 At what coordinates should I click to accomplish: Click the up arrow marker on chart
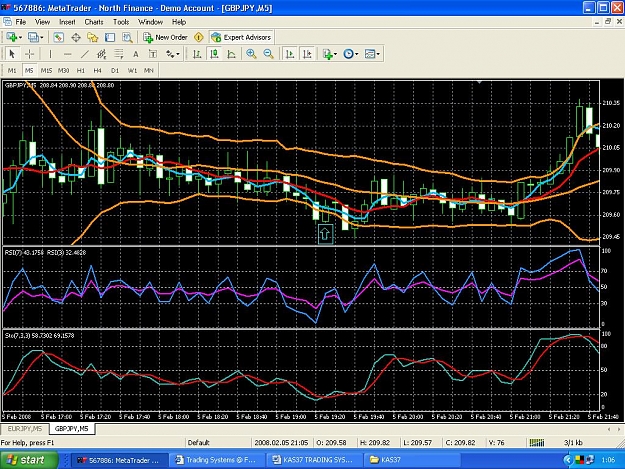[325, 234]
